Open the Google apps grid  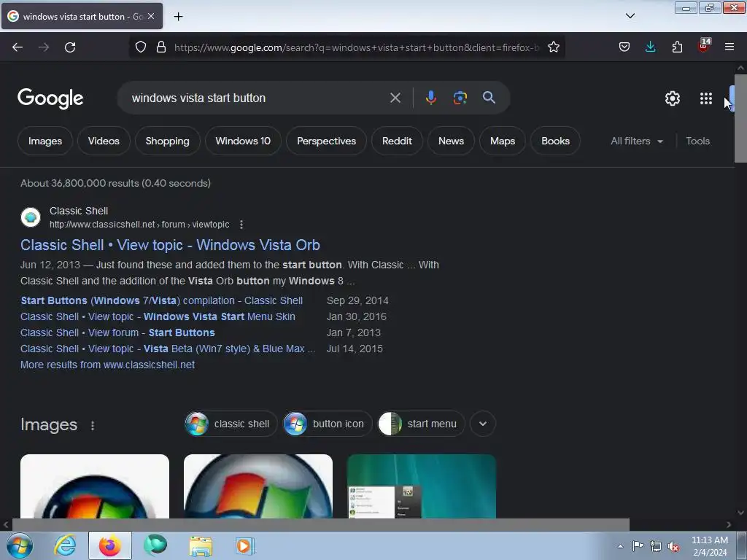(x=706, y=98)
